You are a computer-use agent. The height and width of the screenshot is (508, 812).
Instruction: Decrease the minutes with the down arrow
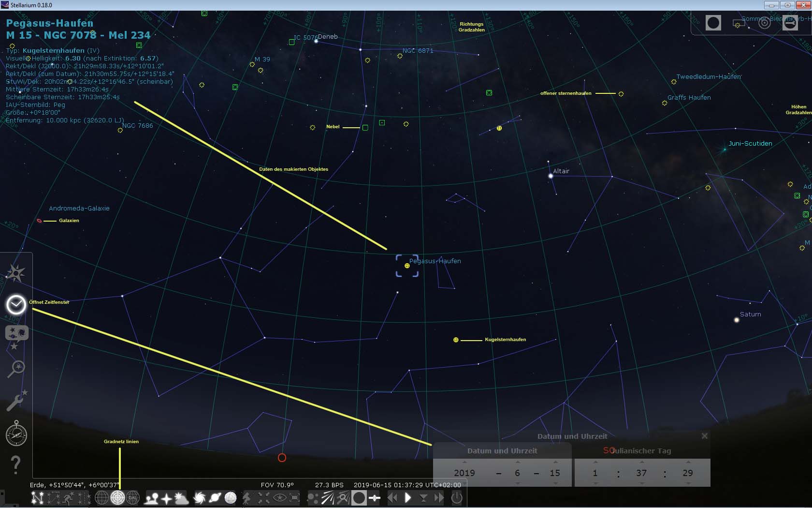[641, 483]
